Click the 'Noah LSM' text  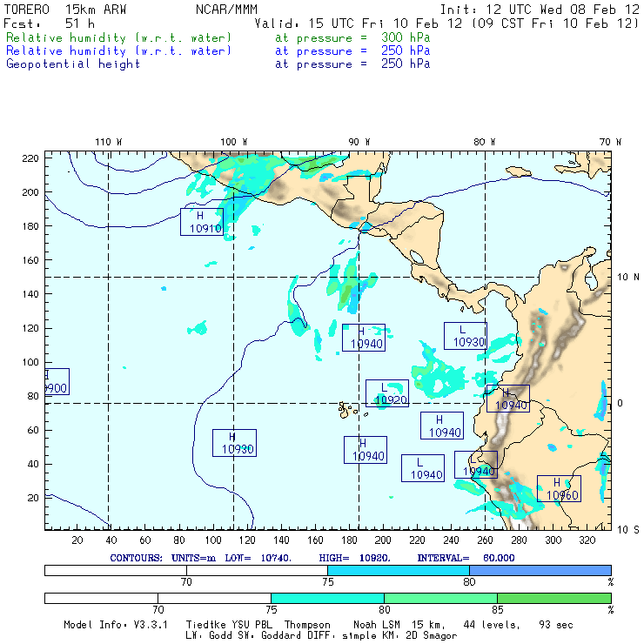click(376, 625)
